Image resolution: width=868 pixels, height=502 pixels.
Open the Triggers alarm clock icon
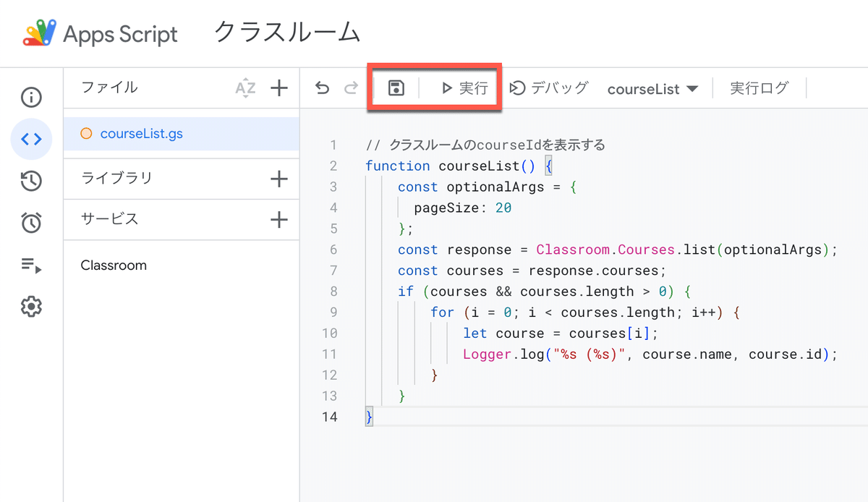[31, 223]
